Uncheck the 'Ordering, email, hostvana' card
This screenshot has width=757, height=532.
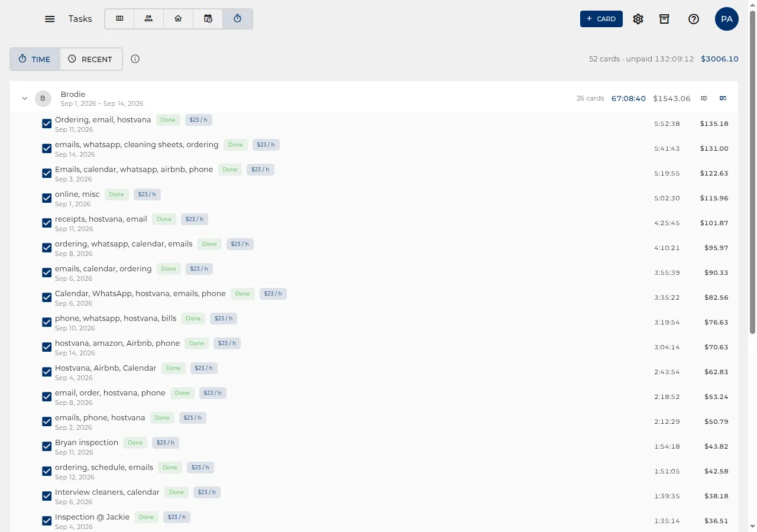(47, 124)
